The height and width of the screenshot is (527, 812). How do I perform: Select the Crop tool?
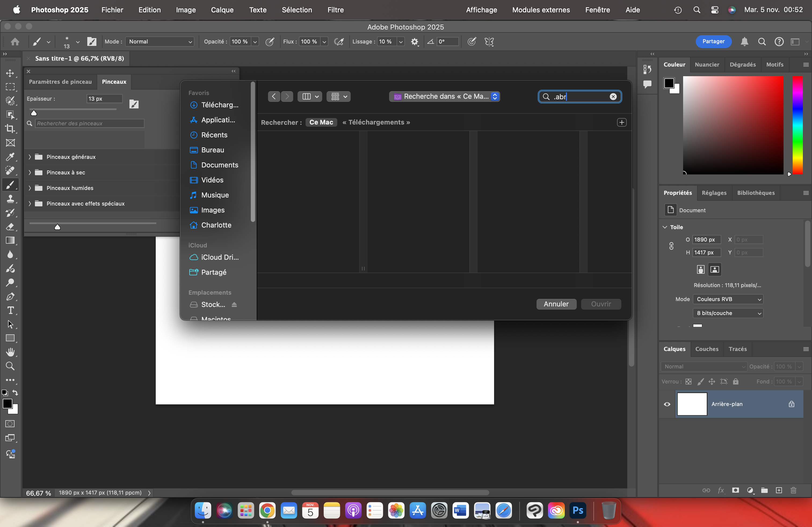(10, 129)
